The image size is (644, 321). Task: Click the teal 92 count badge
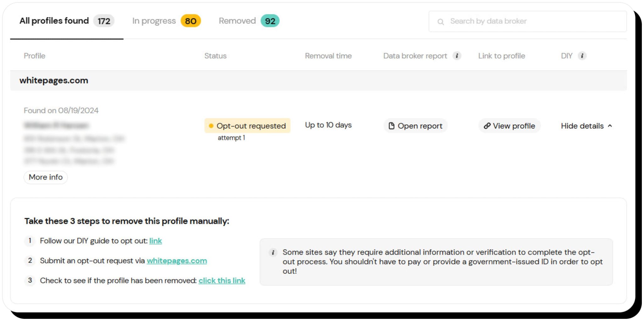(x=270, y=21)
